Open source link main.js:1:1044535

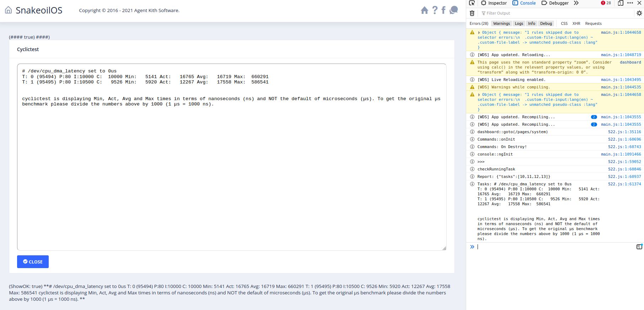pyautogui.click(x=621, y=87)
